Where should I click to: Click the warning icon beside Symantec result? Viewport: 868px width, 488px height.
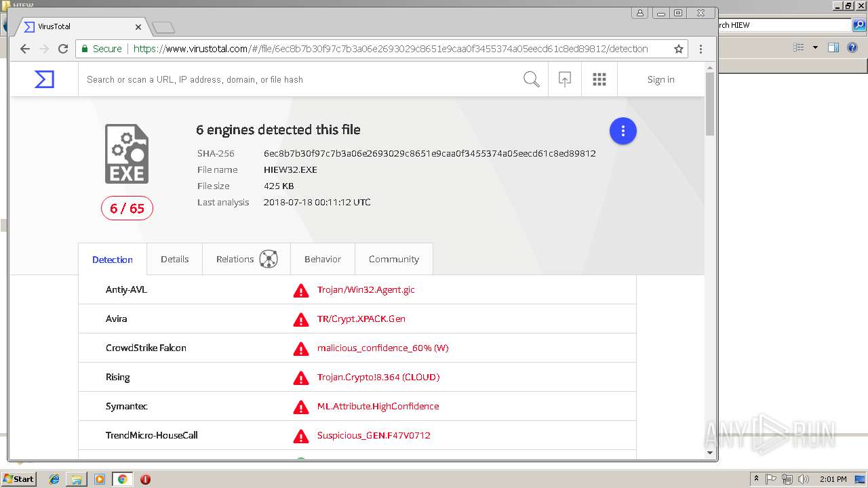(300, 407)
